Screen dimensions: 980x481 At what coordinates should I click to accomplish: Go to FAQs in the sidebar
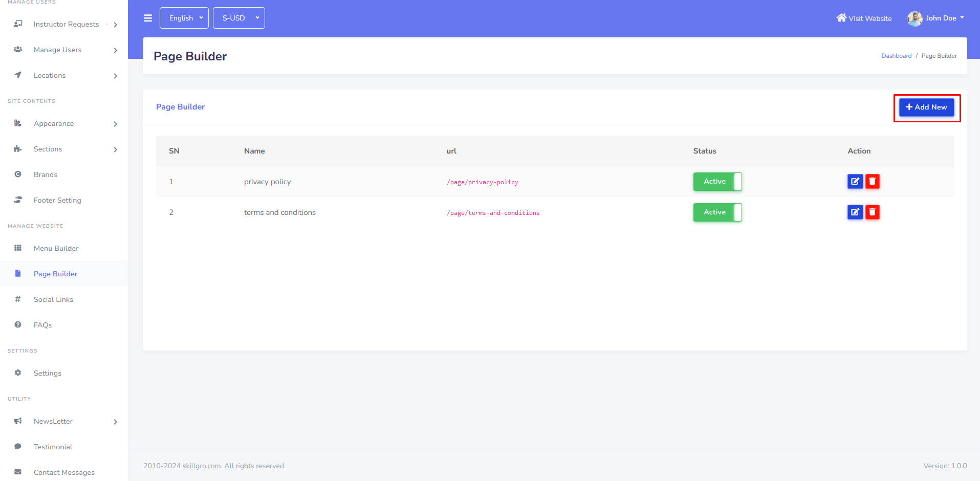click(x=64, y=325)
